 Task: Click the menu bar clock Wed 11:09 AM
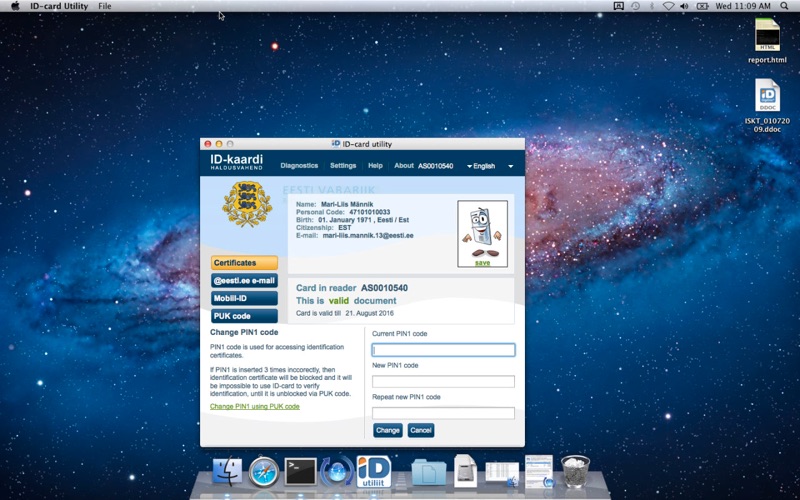[743, 6]
